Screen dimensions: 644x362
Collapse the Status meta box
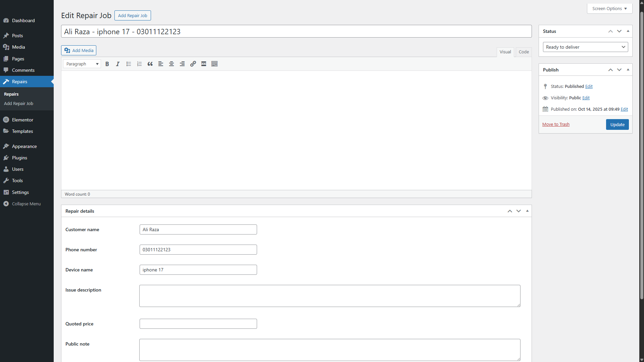tap(628, 31)
